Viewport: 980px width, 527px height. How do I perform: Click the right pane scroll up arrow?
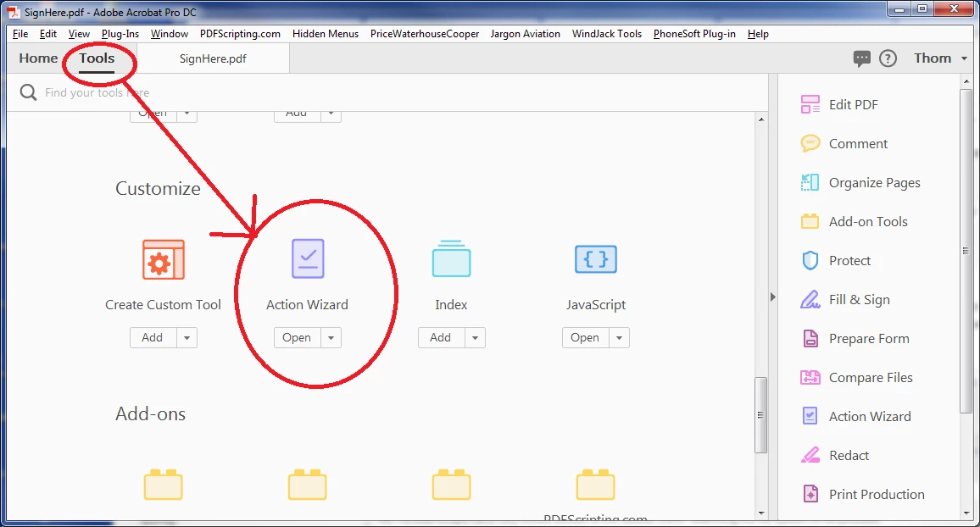pos(966,82)
